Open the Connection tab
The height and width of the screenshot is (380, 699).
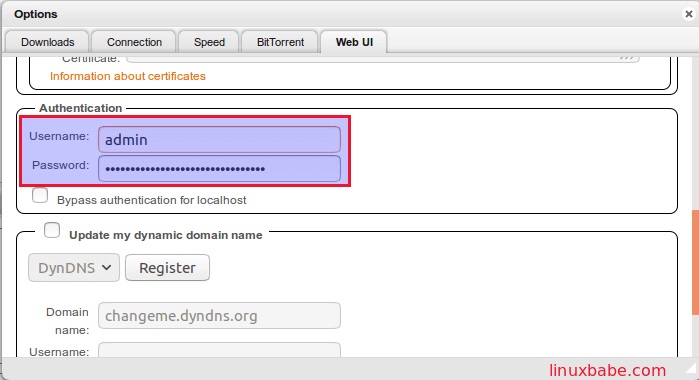[134, 42]
